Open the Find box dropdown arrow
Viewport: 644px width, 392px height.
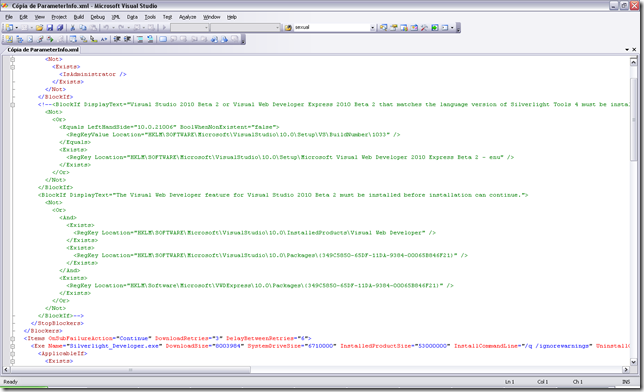(373, 28)
